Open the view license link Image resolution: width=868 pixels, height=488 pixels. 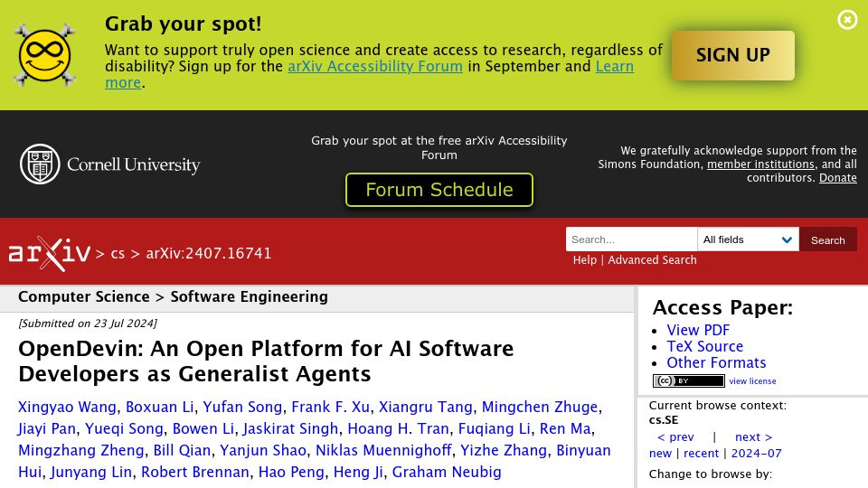click(752, 381)
